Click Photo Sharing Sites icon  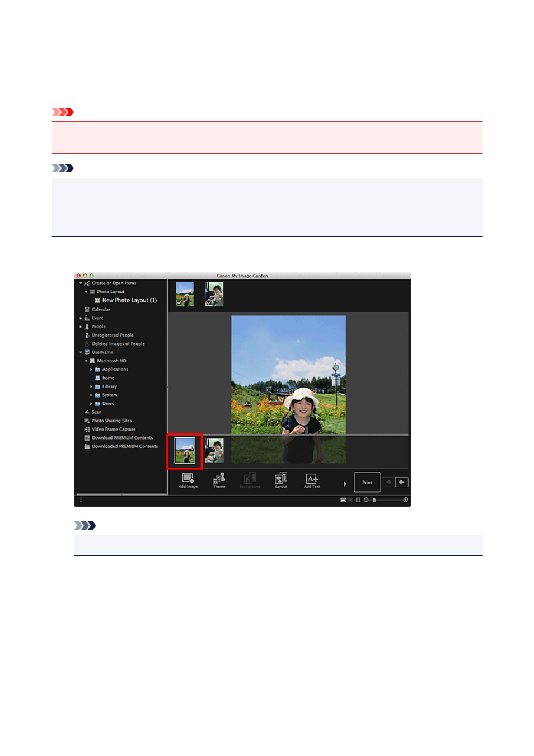click(x=87, y=421)
